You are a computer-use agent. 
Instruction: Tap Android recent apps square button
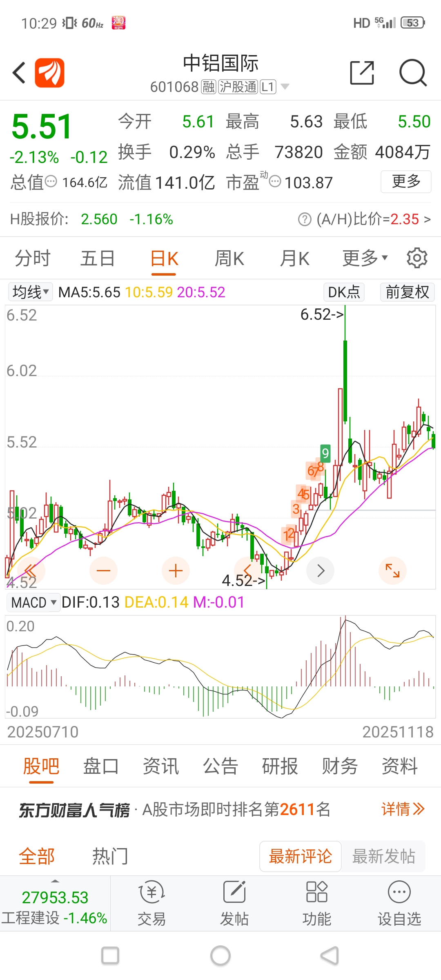pos(110,956)
